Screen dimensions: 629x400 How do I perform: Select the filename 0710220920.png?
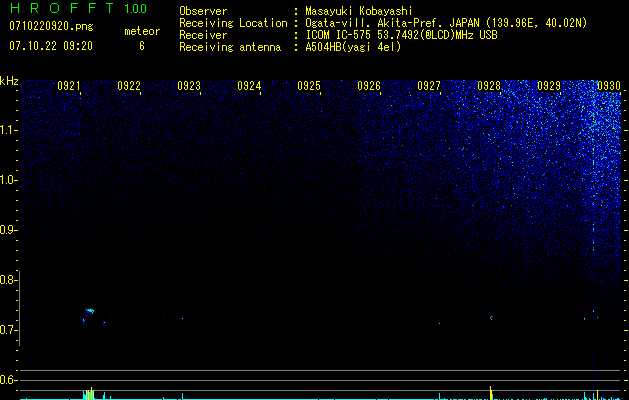coord(51,27)
